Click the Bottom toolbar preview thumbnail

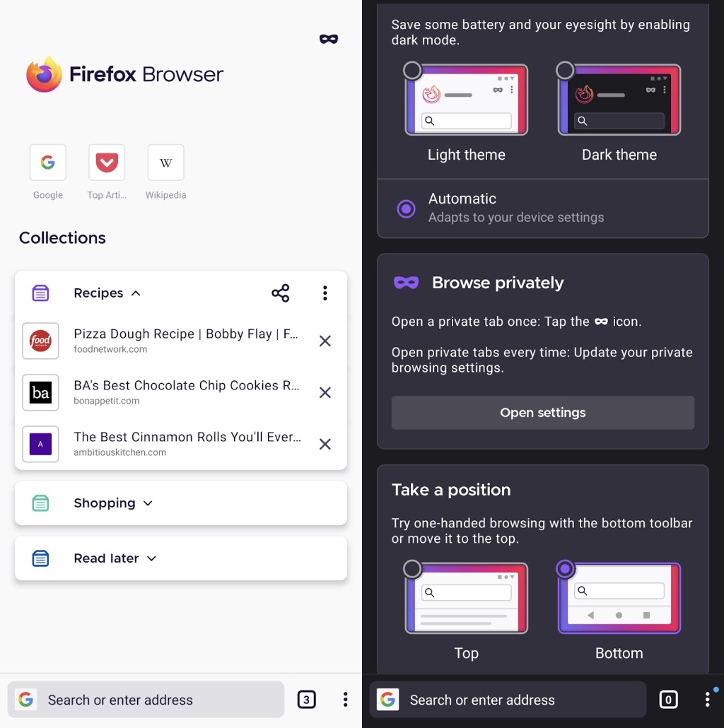pyautogui.click(x=619, y=598)
